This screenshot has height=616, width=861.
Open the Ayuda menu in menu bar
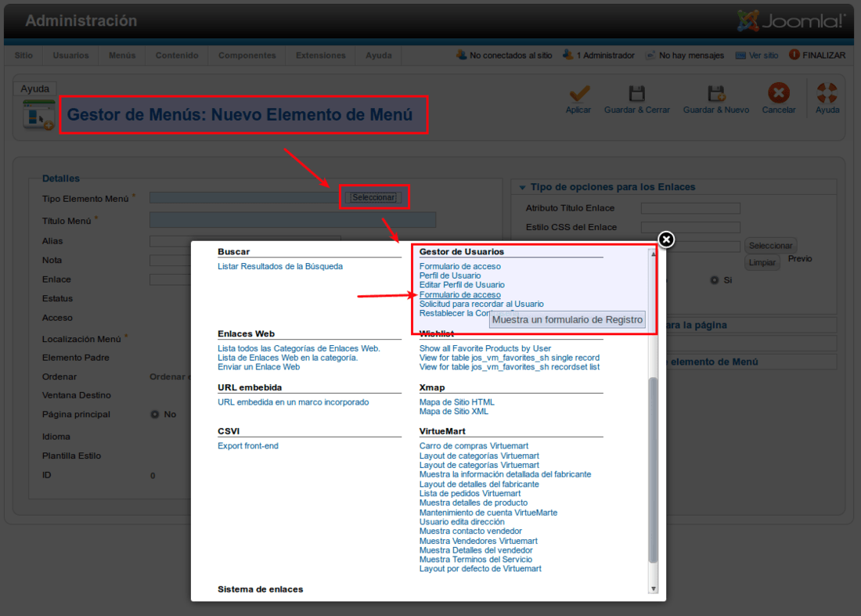point(379,56)
